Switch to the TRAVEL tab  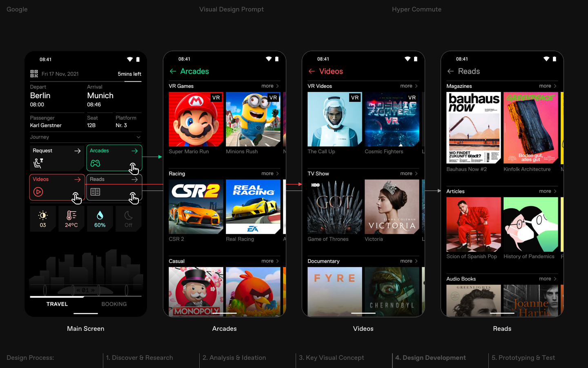pyautogui.click(x=57, y=304)
